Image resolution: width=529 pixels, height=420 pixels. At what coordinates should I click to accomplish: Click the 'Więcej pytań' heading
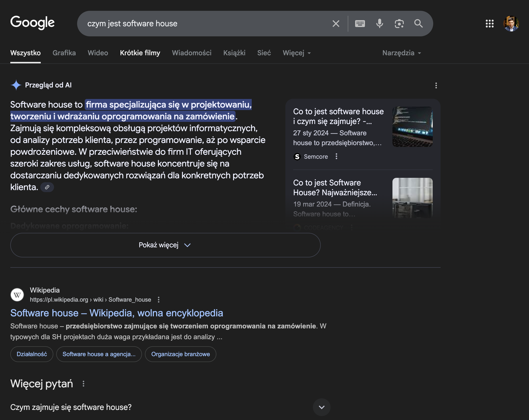pyautogui.click(x=42, y=384)
